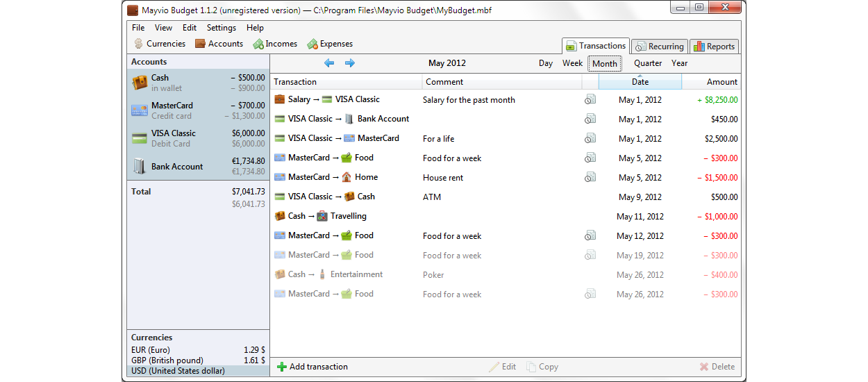Click the Add transaction button
868x382 pixels.
(312, 367)
